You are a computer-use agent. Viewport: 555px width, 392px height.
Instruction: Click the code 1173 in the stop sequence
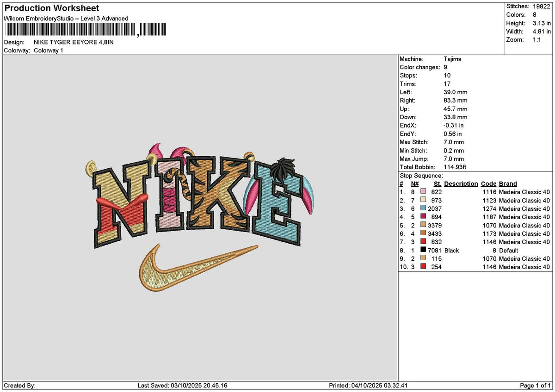(x=489, y=233)
